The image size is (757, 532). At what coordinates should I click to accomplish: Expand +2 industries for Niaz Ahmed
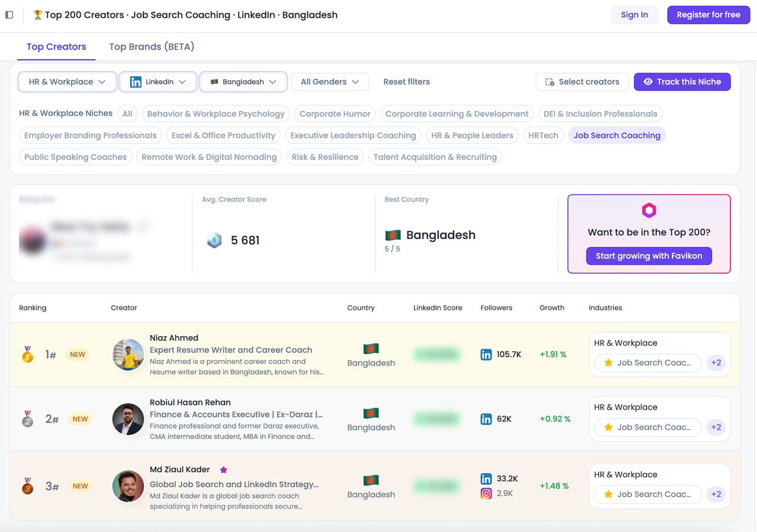click(716, 363)
